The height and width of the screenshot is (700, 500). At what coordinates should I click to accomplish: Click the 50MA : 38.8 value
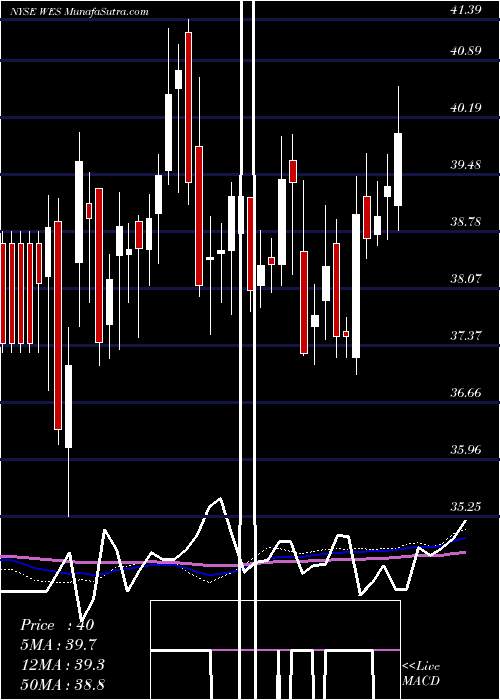click(62, 684)
